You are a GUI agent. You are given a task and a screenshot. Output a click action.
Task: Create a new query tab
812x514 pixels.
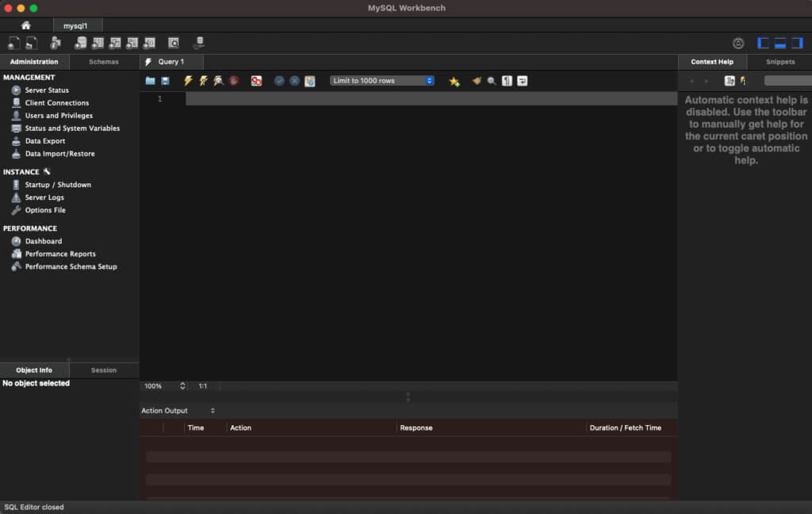[x=13, y=42]
